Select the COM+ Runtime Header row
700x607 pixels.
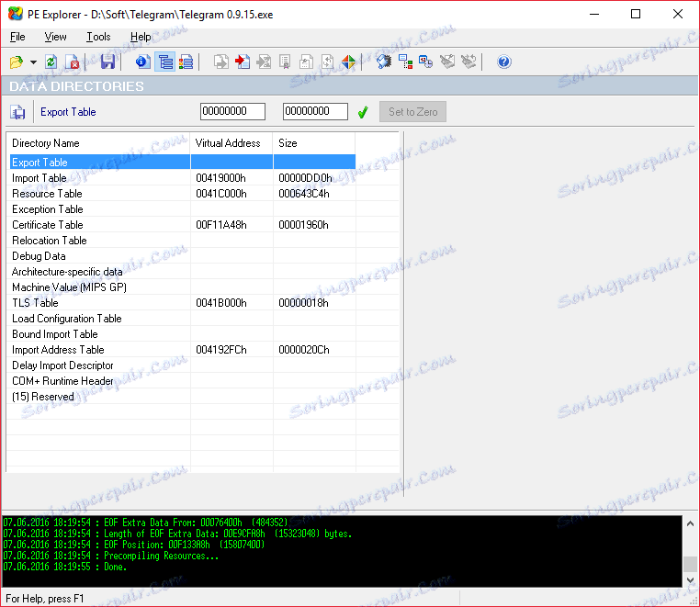tap(183, 381)
